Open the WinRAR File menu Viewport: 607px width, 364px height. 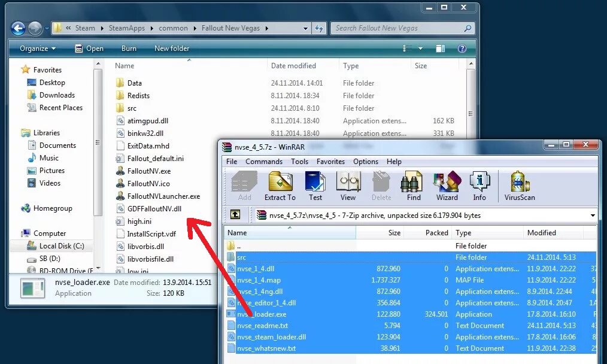coord(232,162)
